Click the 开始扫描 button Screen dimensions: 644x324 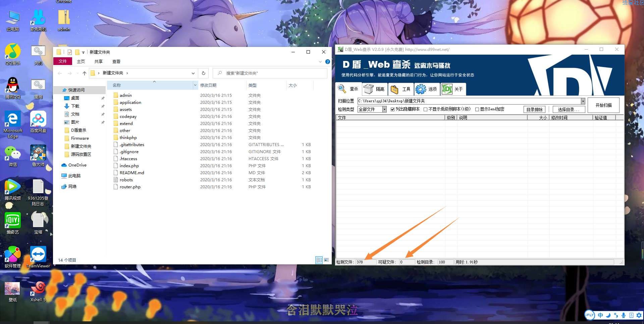603,105
